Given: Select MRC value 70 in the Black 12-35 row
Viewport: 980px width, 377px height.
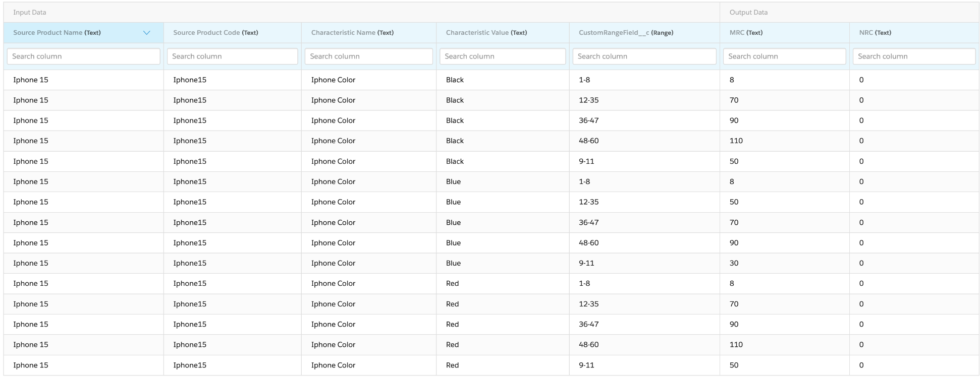Looking at the screenshot, I should (785, 100).
